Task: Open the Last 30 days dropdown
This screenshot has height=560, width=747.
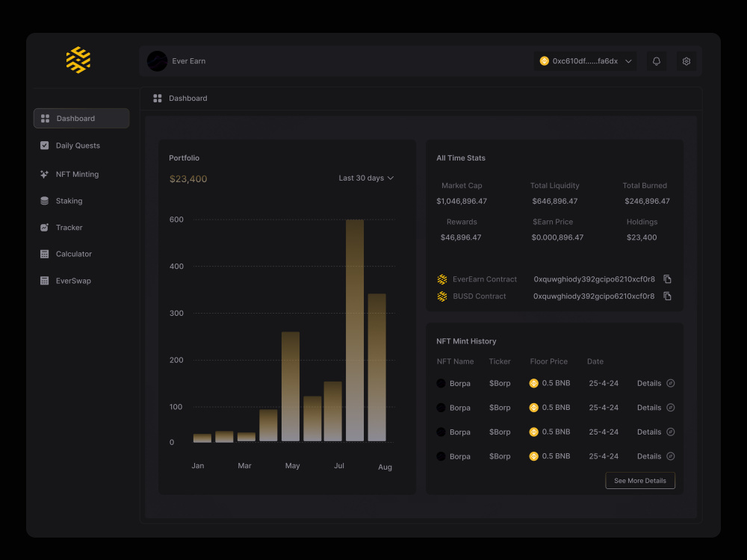Action: [366, 178]
